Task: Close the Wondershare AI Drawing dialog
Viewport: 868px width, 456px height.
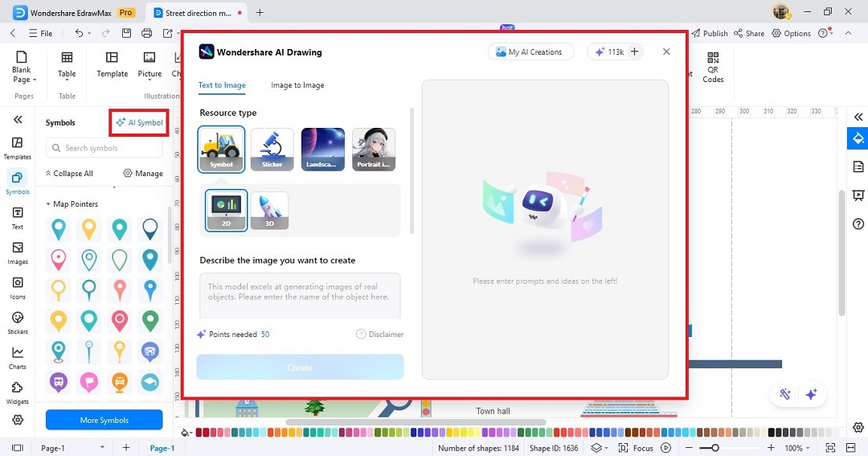Action: coord(666,51)
